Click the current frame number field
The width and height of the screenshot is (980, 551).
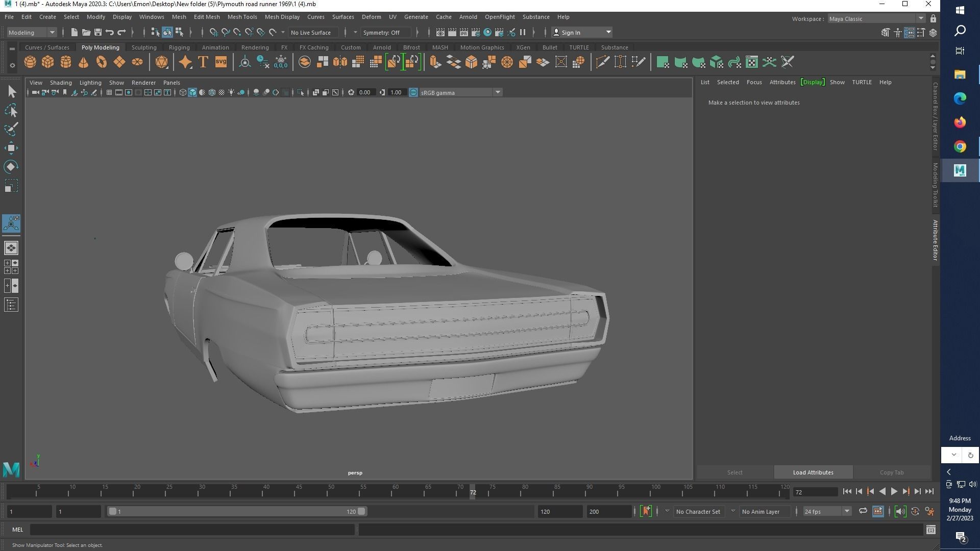[x=815, y=492]
